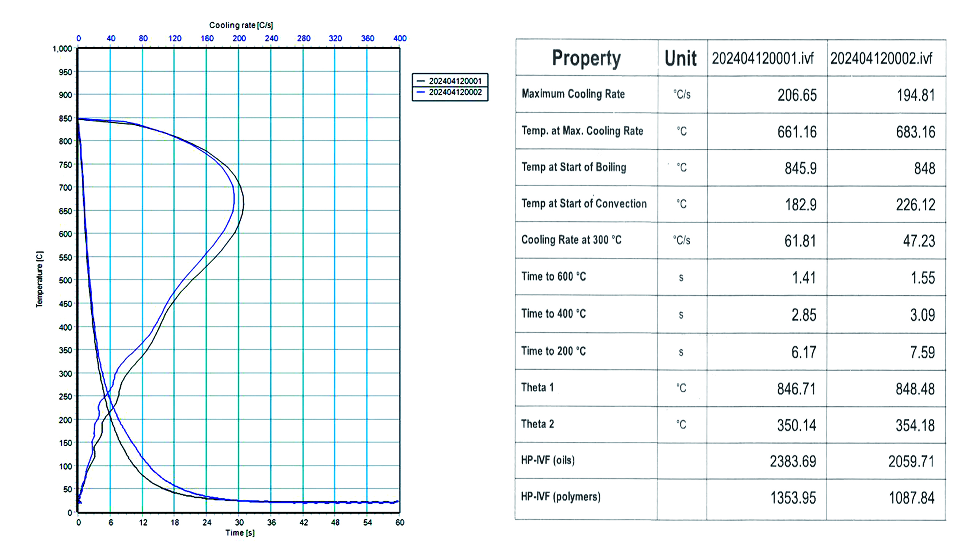Click Time to 600 °C label

point(554,276)
